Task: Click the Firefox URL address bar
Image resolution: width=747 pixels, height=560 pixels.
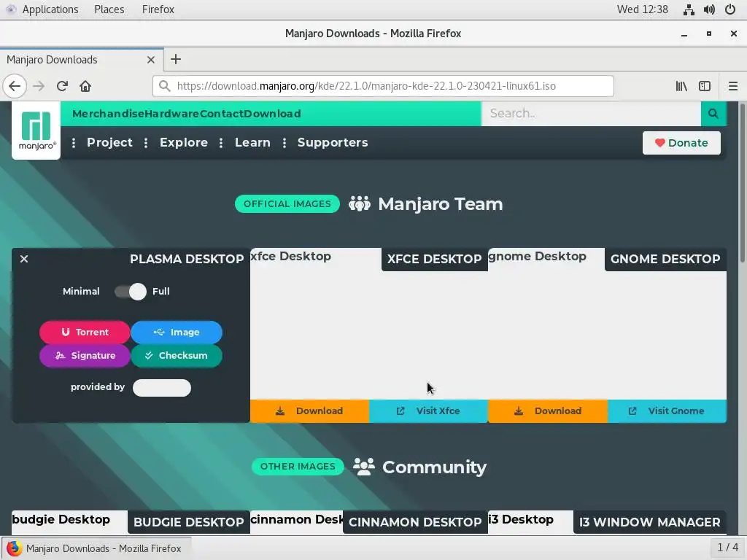Action: click(x=383, y=86)
